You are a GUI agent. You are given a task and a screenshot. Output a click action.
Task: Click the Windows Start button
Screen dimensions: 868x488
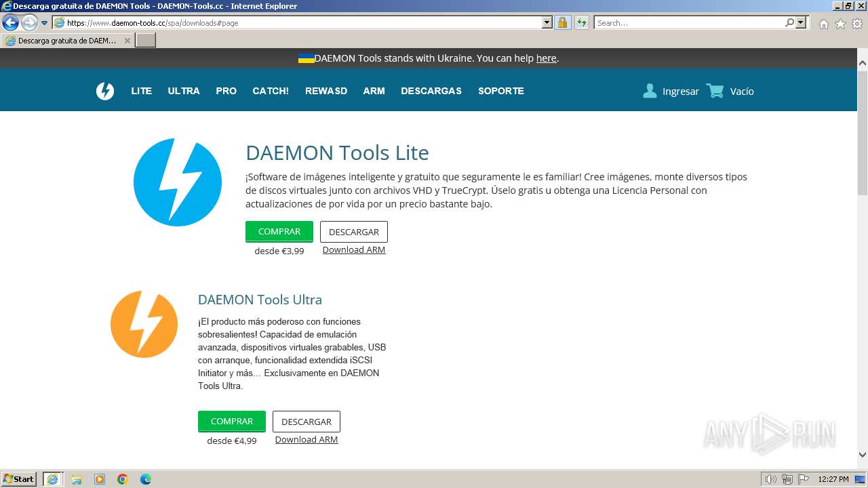tap(19, 479)
